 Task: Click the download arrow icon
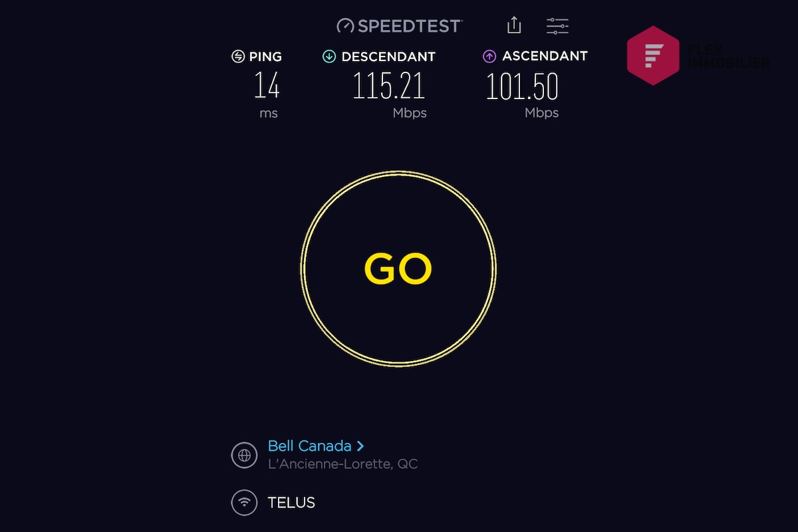[x=329, y=57]
